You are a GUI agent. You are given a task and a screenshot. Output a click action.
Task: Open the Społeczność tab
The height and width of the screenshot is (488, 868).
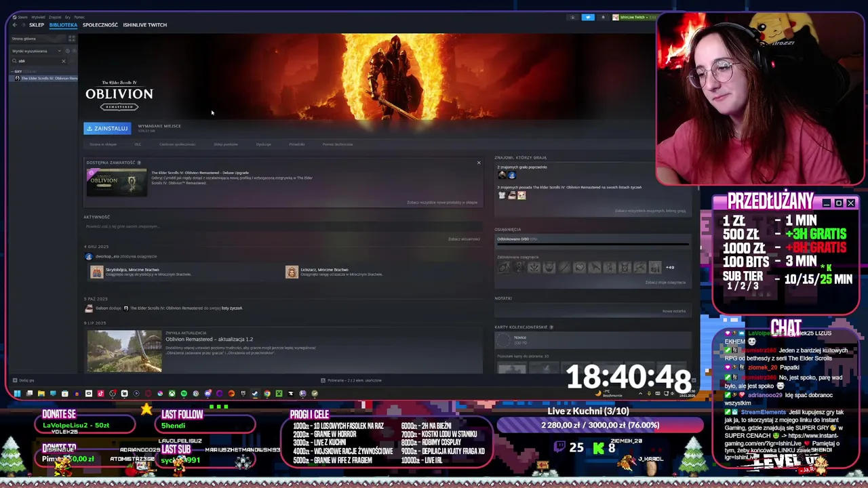coord(100,25)
